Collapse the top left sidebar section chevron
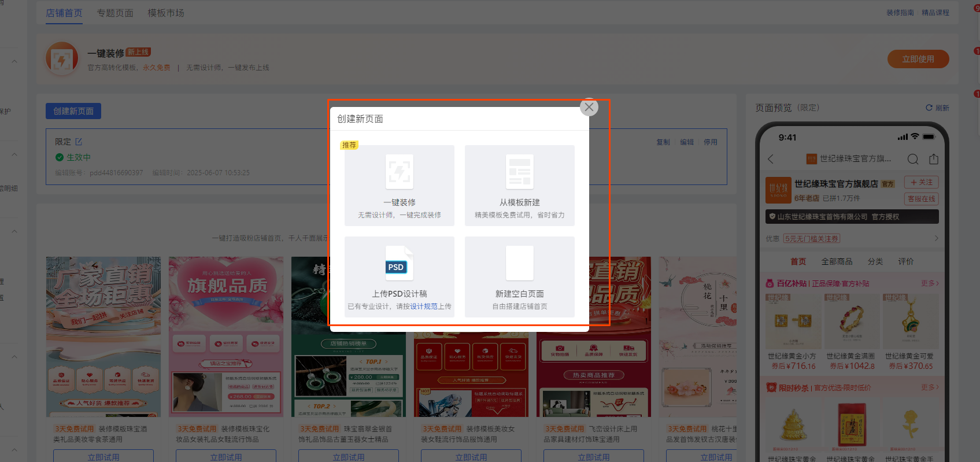Image resolution: width=980 pixels, height=462 pixels. click(14, 62)
